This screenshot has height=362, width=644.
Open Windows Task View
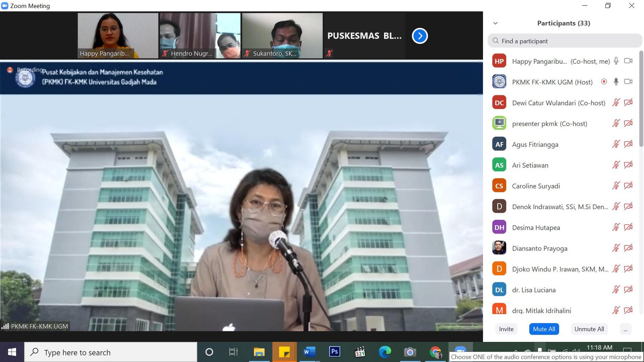pos(233,352)
